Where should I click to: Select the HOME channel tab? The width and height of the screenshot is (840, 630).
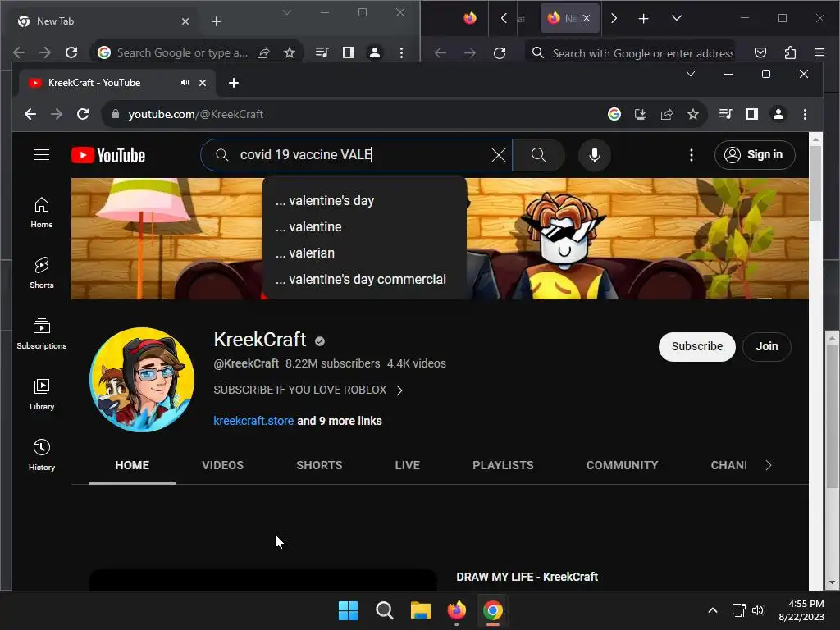pos(132,465)
